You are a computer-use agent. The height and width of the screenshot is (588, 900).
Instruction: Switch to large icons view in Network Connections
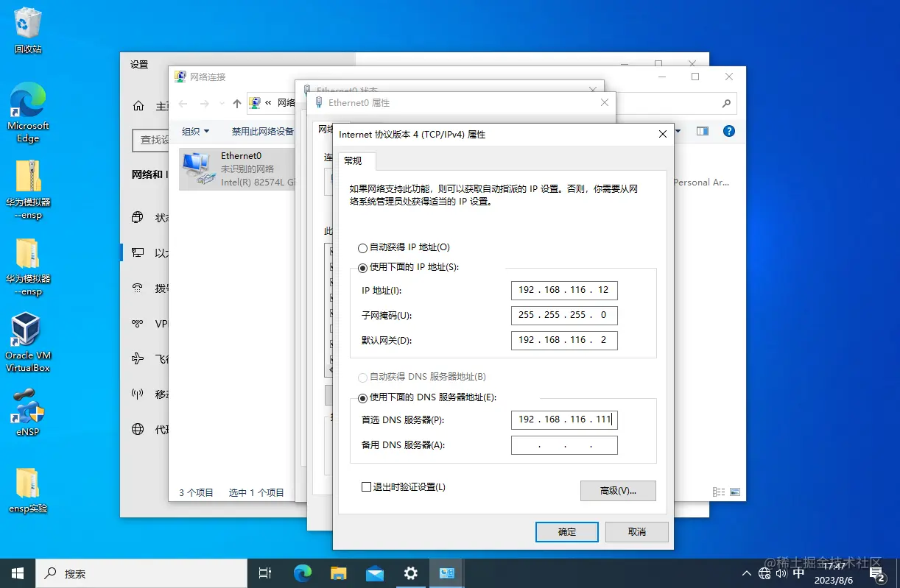point(734,492)
